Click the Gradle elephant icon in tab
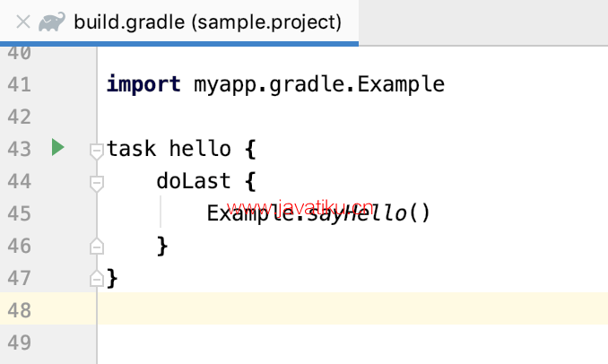Screen dimensions: 608x364 tap(52, 22)
